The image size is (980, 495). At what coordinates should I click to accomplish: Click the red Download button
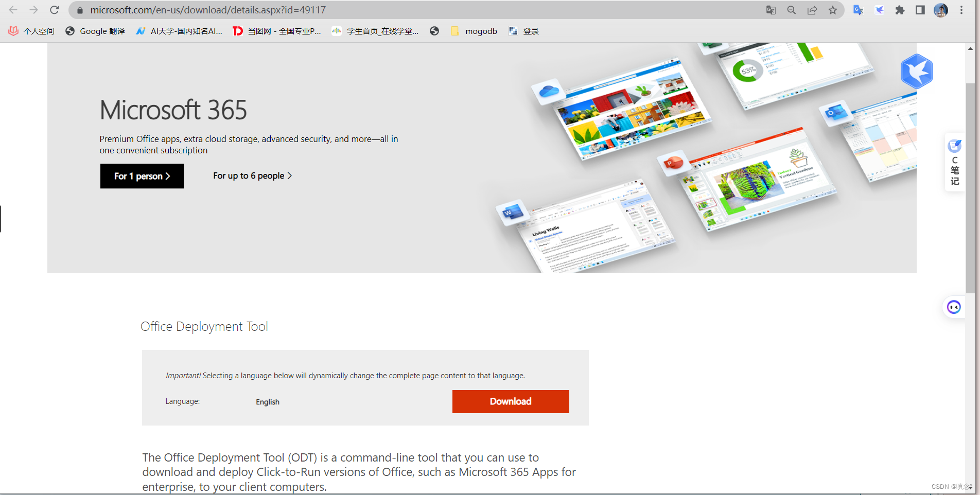511,401
